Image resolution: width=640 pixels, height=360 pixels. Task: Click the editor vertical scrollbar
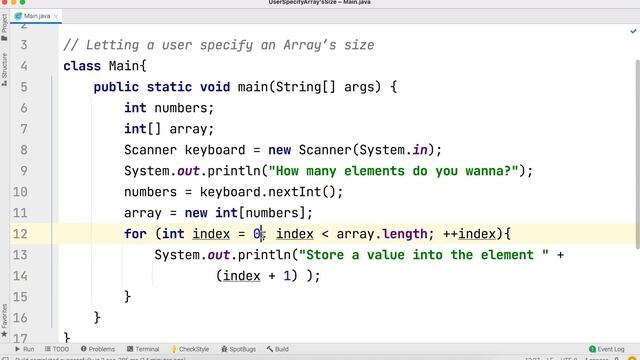coord(638,154)
